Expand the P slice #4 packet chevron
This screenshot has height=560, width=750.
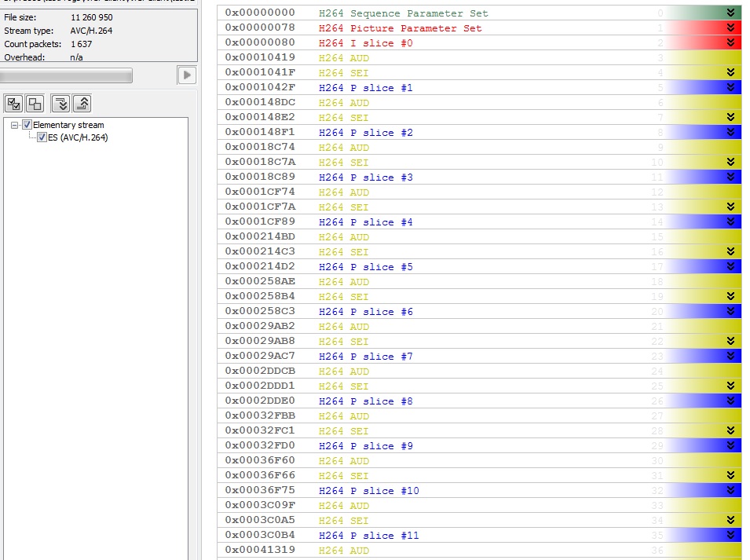pos(730,221)
